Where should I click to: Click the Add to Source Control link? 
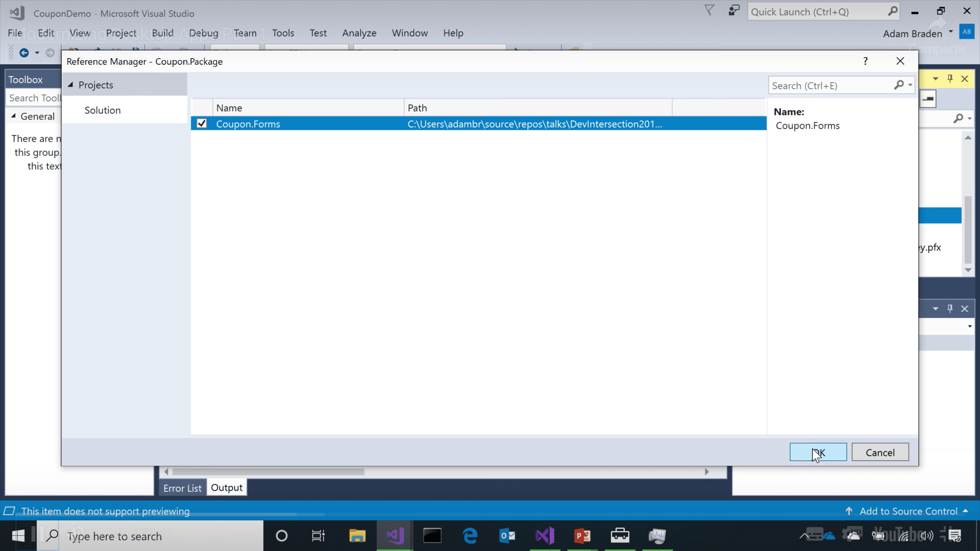coord(909,511)
